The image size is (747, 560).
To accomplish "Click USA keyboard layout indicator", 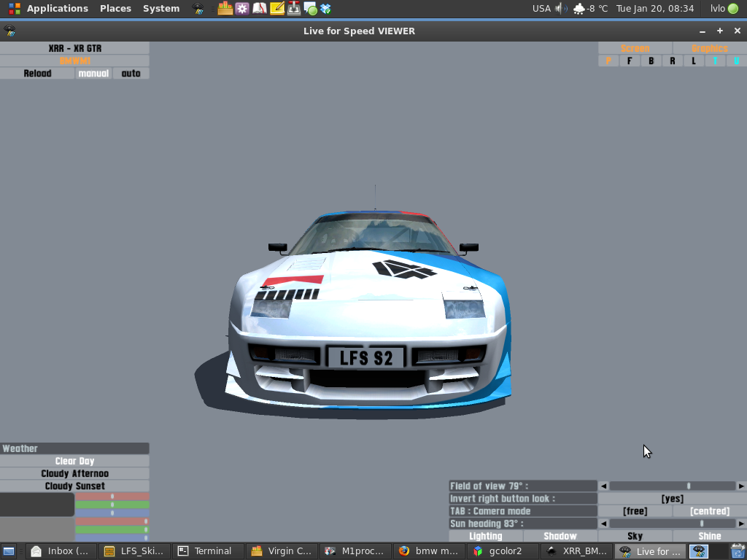I will [541, 9].
